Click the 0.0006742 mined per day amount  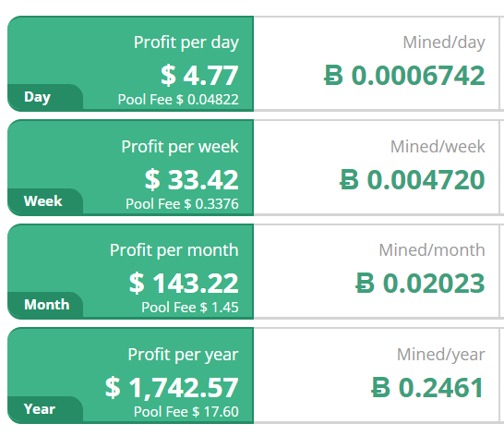pyautogui.click(x=418, y=76)
